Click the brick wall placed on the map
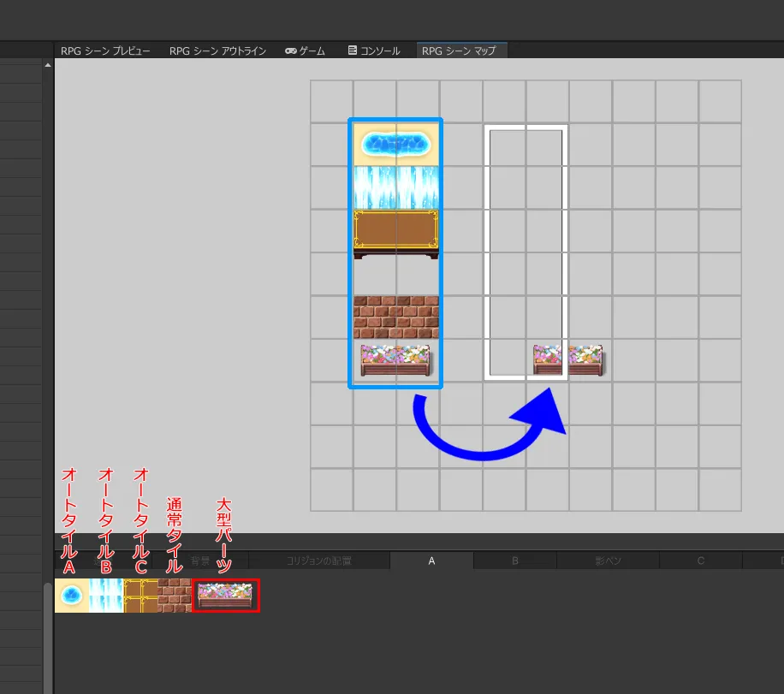This screenshot has height=694, width=784. pos(395,317)
